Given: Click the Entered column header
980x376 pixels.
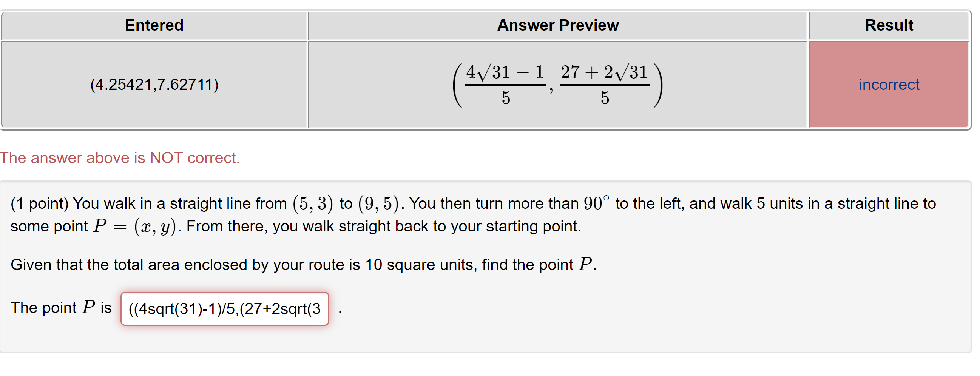Looking at the screenshot, I should tap(154, 25).
